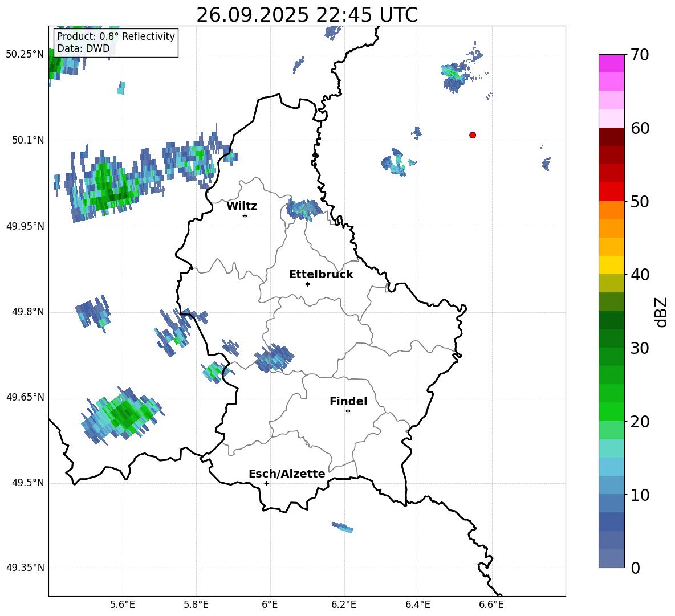This screenshot has height=616, width=675.
Task: Click 'Product: 0.8° Reflectivity' text
Action: 116,36
